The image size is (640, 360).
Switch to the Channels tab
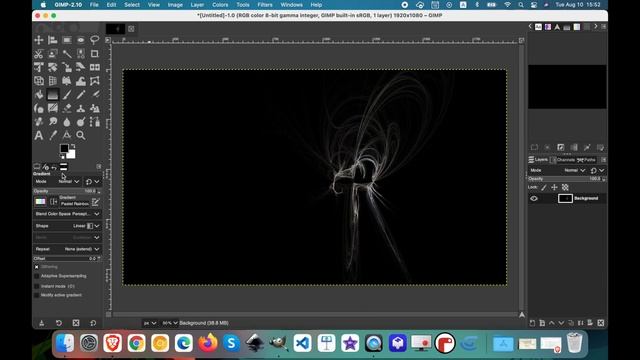tap(563, 160)
